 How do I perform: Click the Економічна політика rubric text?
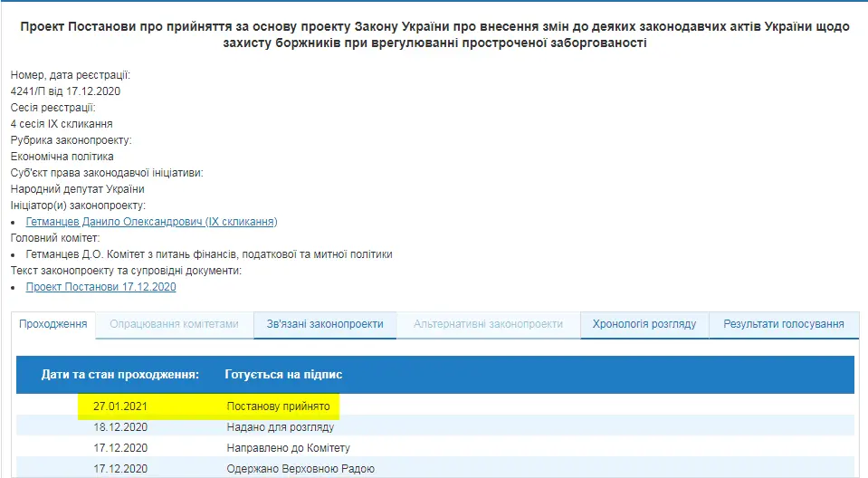[x=62, y=157]
